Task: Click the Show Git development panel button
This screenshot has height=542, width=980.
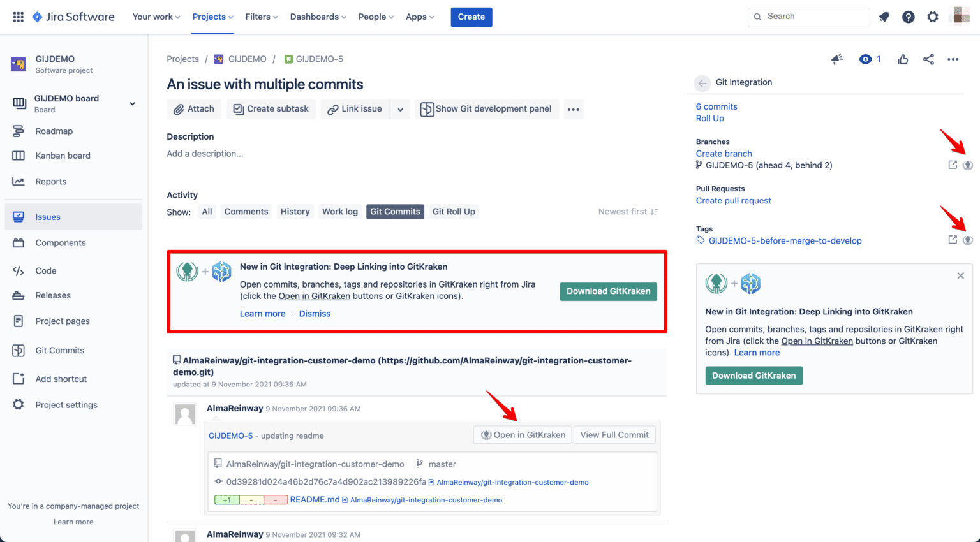Action: pyautogui.click(x=486, y=109)
